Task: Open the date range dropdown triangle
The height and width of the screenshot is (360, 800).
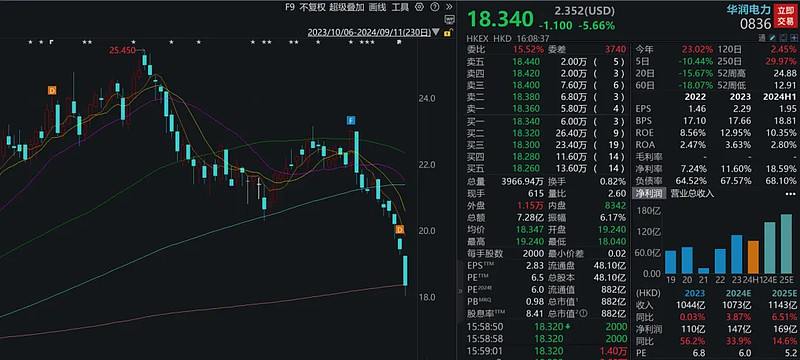Action: click(x=435, y=32)
